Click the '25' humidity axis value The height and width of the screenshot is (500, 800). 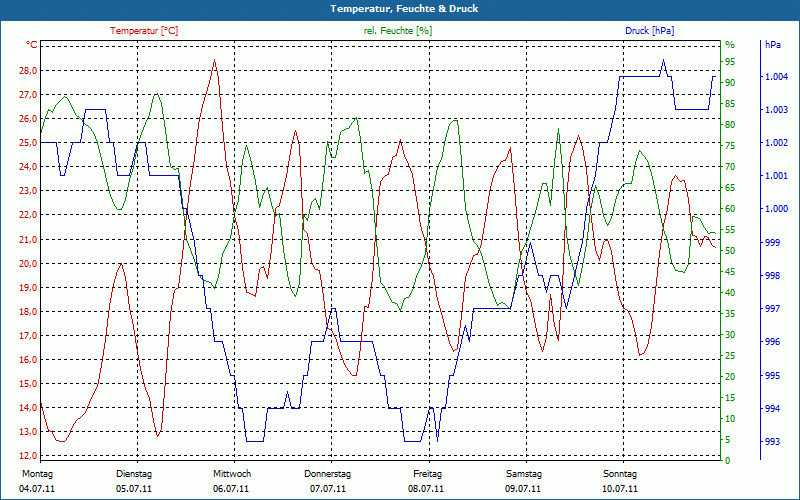click(x=730, y=356)
